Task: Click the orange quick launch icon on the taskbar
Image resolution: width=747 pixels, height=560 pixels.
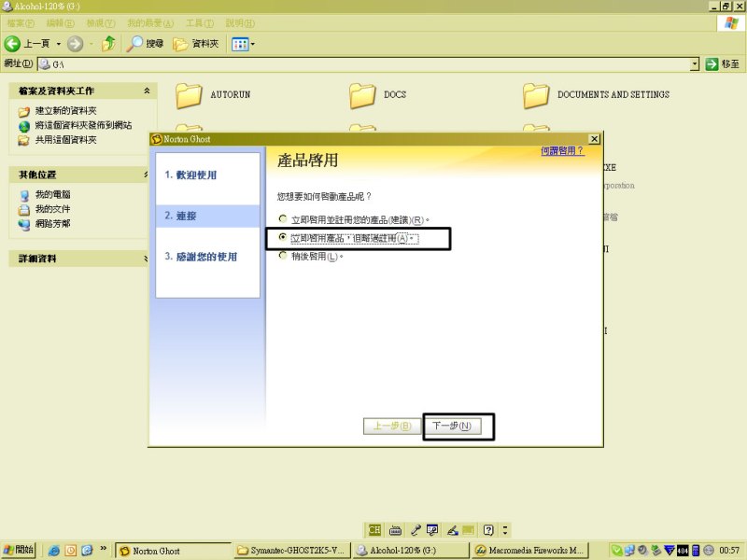Action: 71,551
